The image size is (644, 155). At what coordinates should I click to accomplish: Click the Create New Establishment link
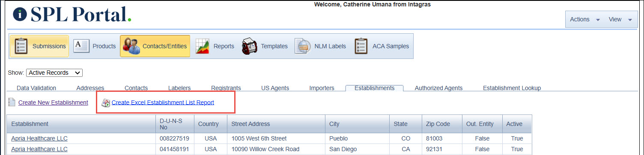[53, 102]
